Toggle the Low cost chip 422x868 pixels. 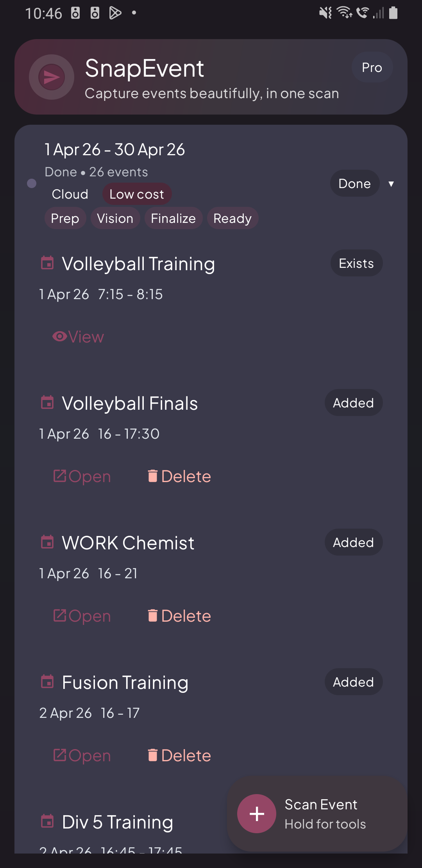(137, 194)
